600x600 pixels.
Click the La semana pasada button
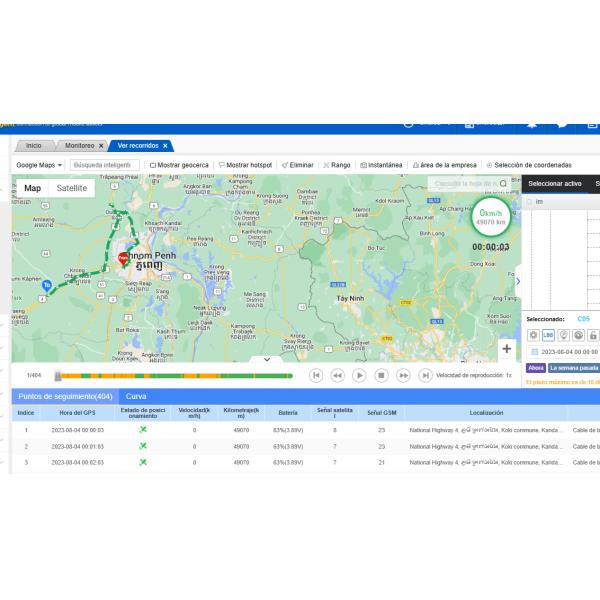pyautogui.click(x=573, y=368)
